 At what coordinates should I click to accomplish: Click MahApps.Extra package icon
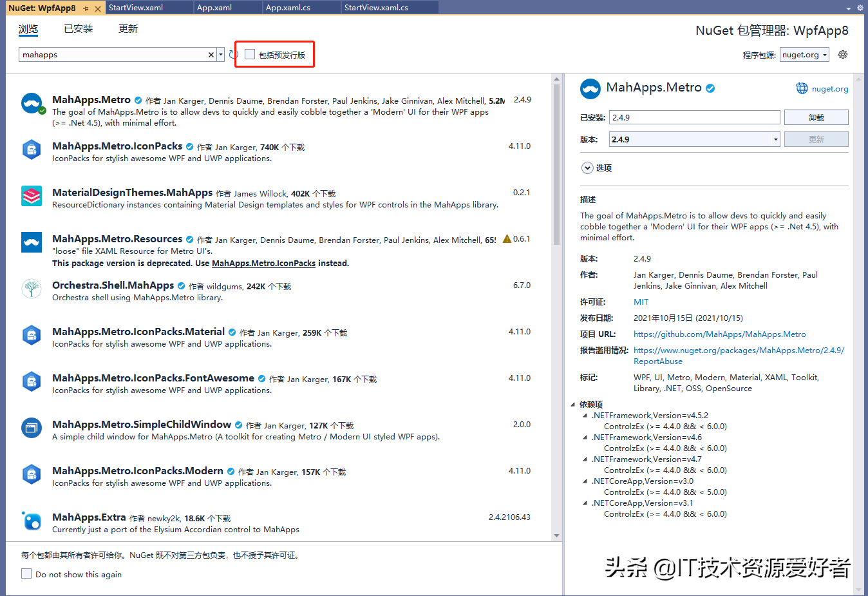[32, 521]
